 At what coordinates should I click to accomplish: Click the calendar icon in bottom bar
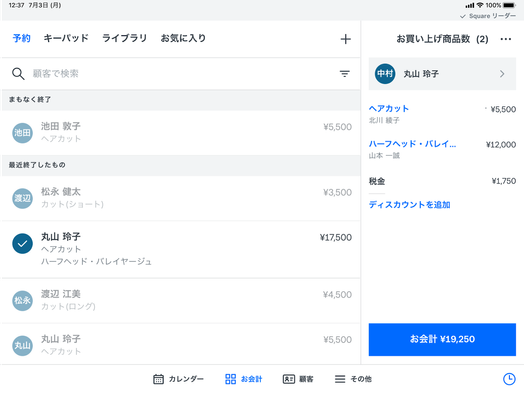click(x=158, y=379)
